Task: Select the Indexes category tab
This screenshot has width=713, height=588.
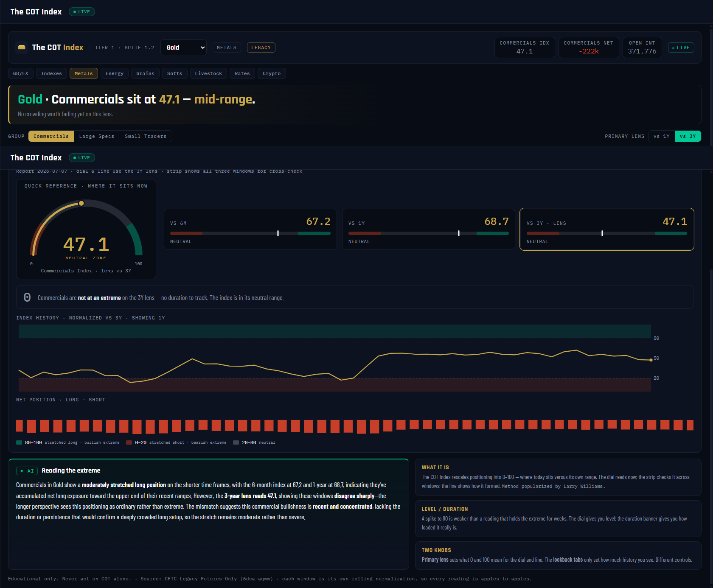Action: [51, 73]
